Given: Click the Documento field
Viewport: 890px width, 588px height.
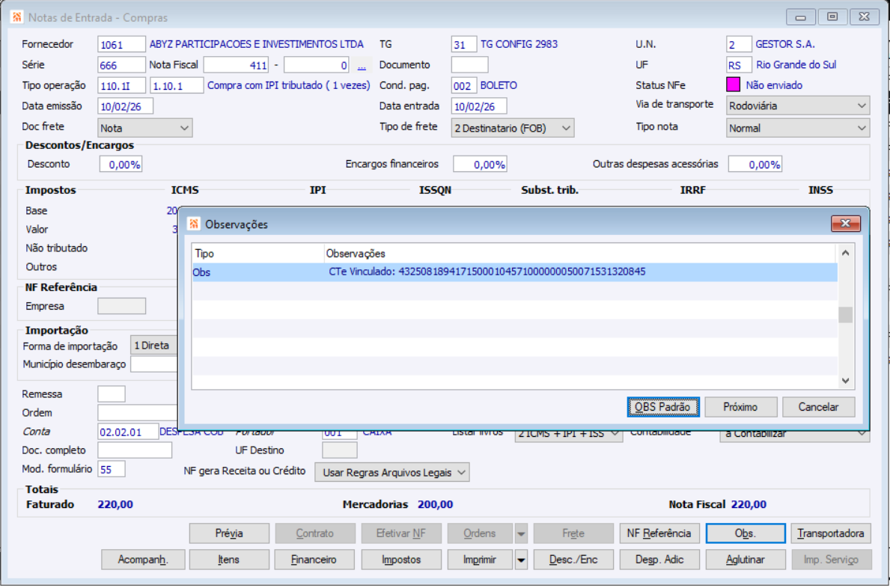Looking at the screenshot, I should point(469,64).
